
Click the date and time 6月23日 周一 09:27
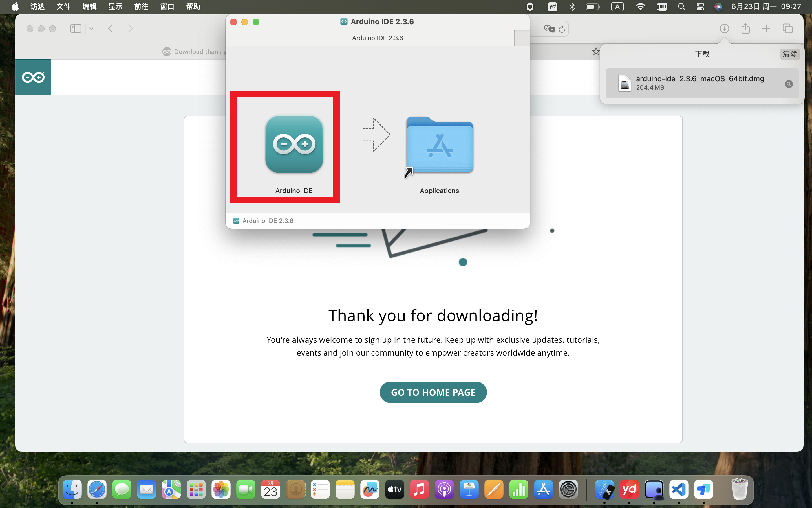[x=766, y=7]
